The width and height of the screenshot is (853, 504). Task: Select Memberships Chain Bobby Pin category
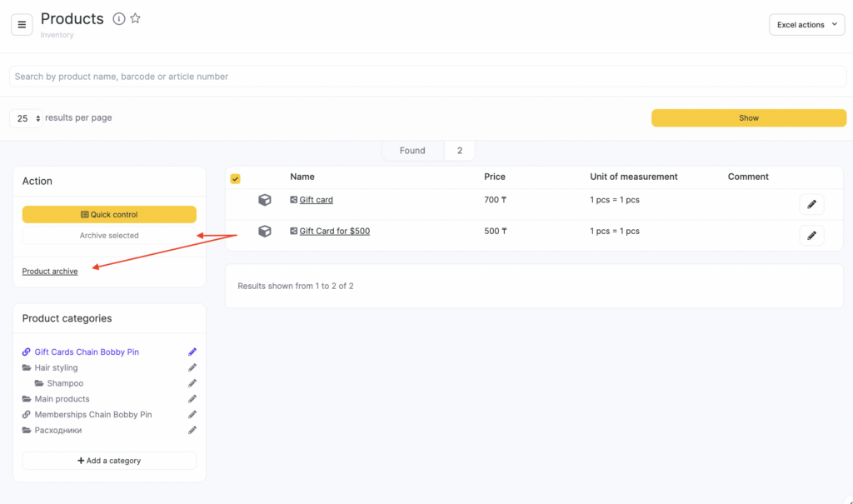tap(92, 415)
